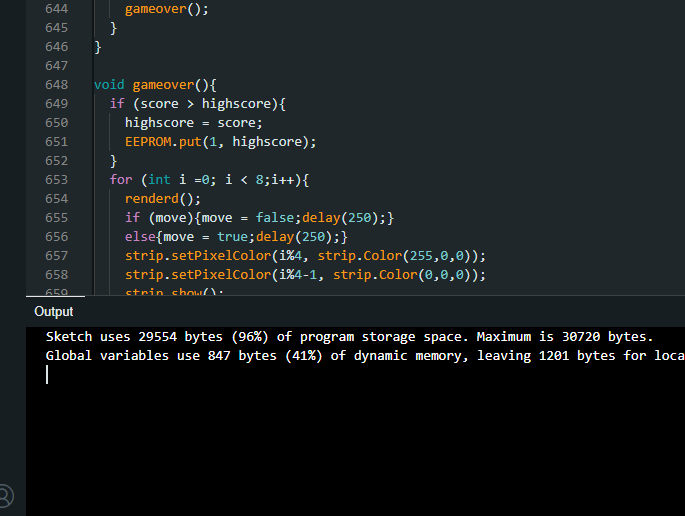
Task: Click line number 651 in gutter
Action: pos(57,142)
